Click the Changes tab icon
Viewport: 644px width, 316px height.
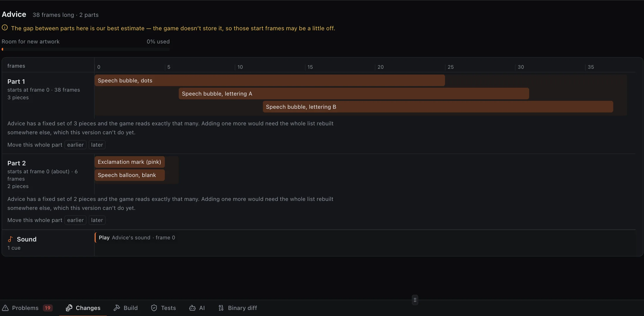click(69, 308)
